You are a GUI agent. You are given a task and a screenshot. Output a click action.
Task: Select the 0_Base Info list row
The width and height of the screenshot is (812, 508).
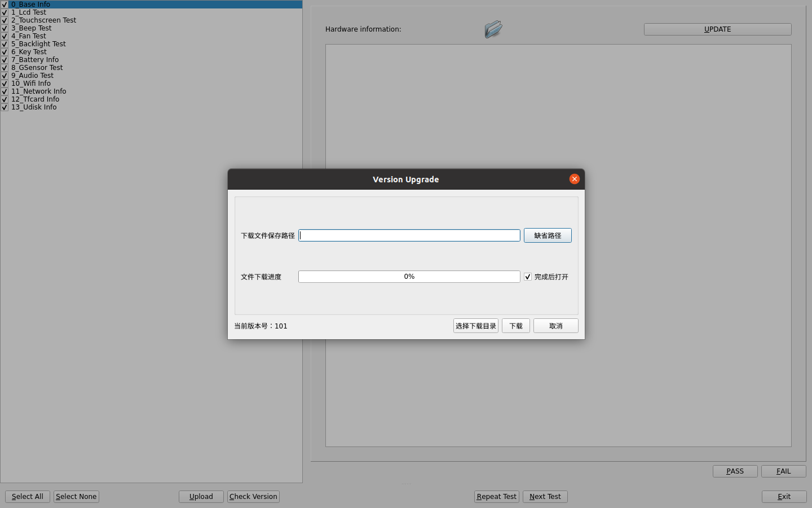151,5
